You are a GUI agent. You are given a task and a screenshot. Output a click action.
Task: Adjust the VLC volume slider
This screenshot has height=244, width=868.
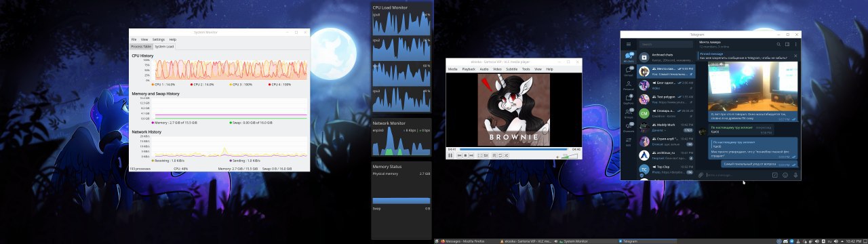[x=570, y=156]
